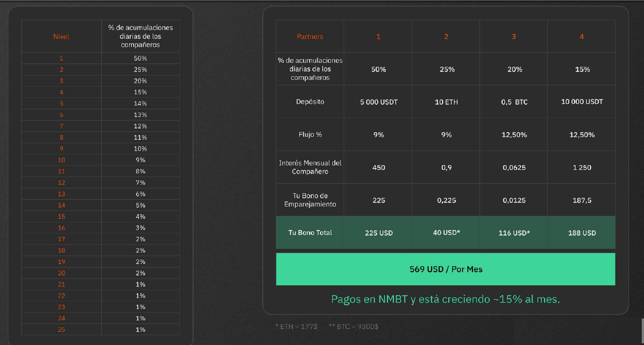The image size is (644, 345).
Task: Select the '0,5 BTC' deposit cell
Action: point(514,102)
